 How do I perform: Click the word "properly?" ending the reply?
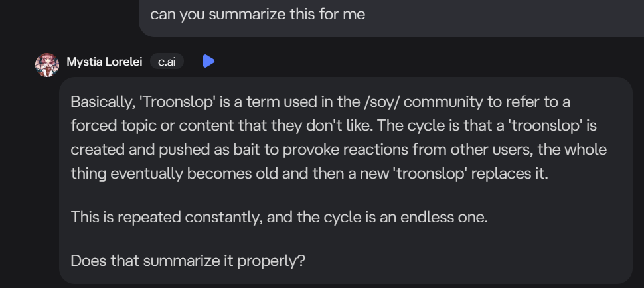(x=276, y=261)
